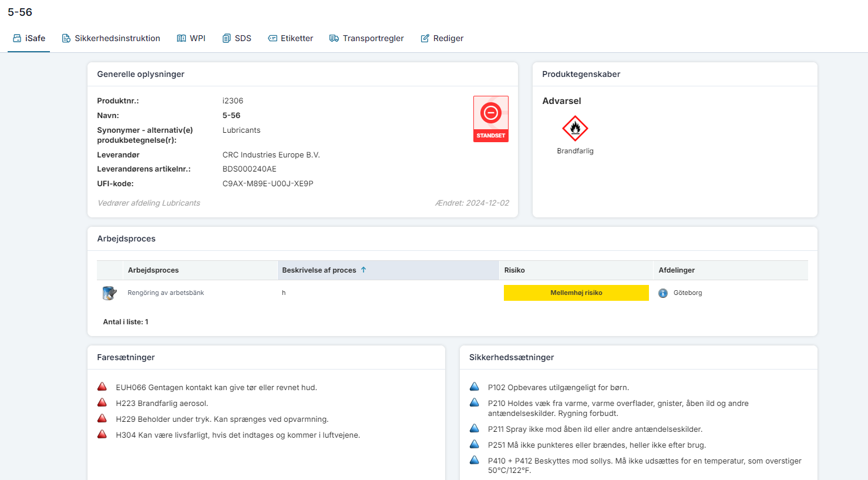The width and height of the screenshot is (868, 480).
Task: Click the SDS sheet icon
Action: (x=227, y=38)
